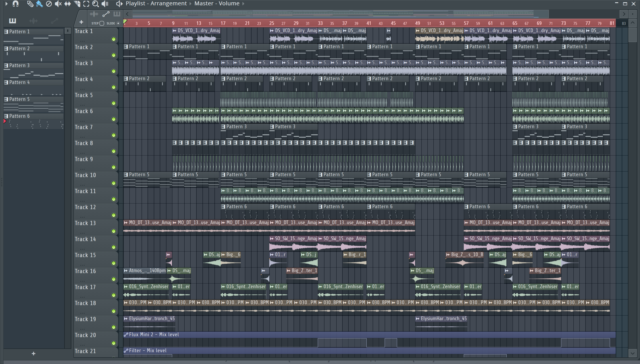Select Track 7 header label
Image resolution: width=640 pixels, height=364 pixels.
click(x=84, y=127)
